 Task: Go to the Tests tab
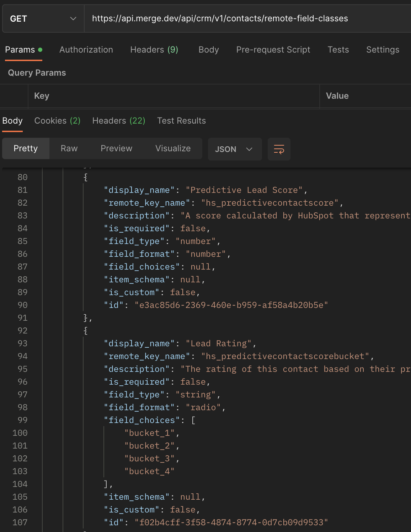coord(338,50)
